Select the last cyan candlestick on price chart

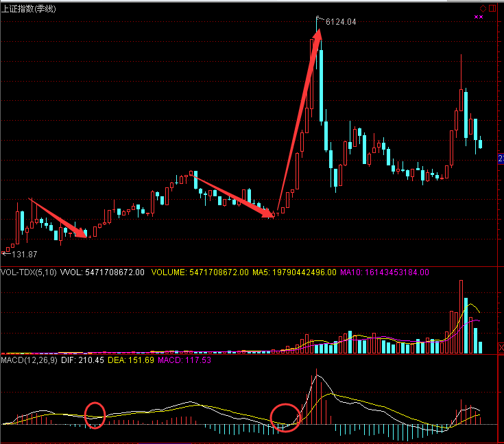point(480,142)
